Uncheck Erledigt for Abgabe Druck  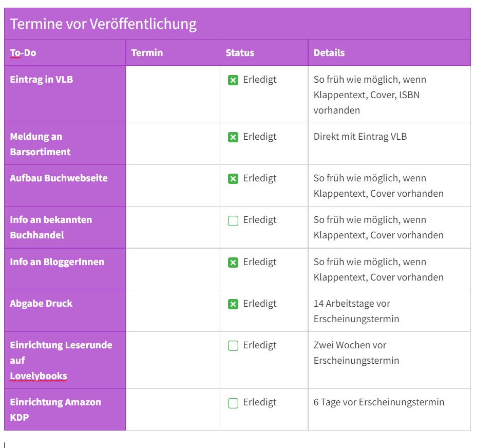233,304
